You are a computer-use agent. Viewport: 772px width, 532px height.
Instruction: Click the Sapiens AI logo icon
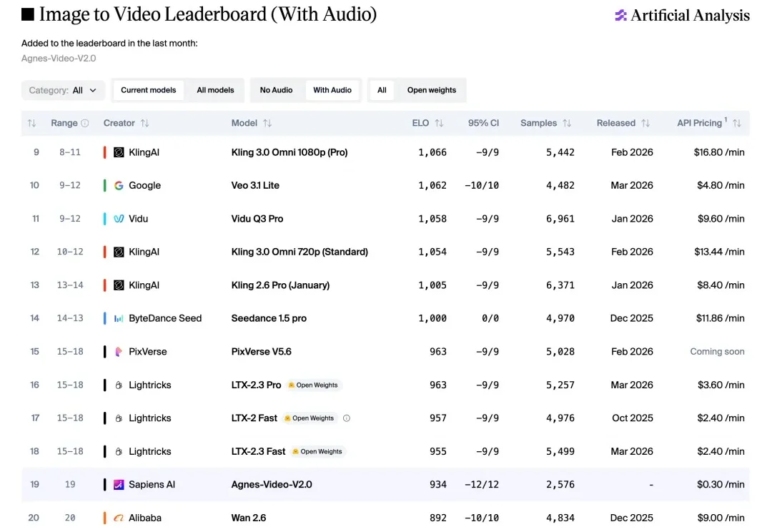point(119,485)
